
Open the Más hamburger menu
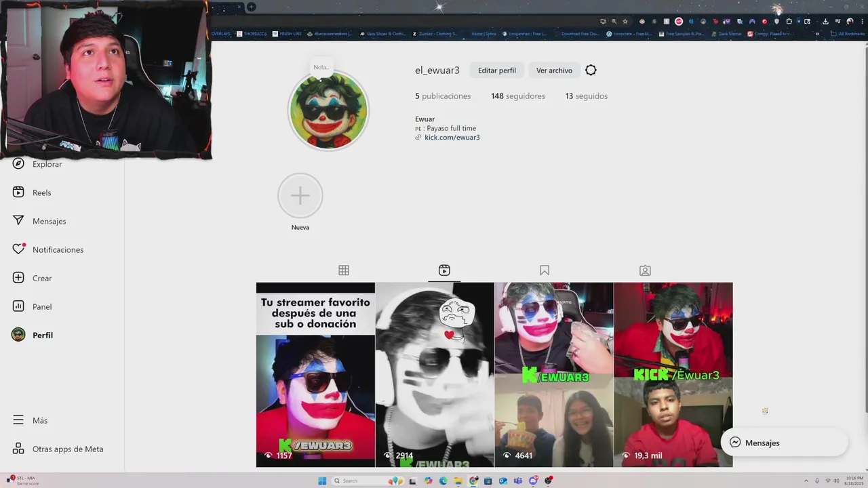click(18, 420)
